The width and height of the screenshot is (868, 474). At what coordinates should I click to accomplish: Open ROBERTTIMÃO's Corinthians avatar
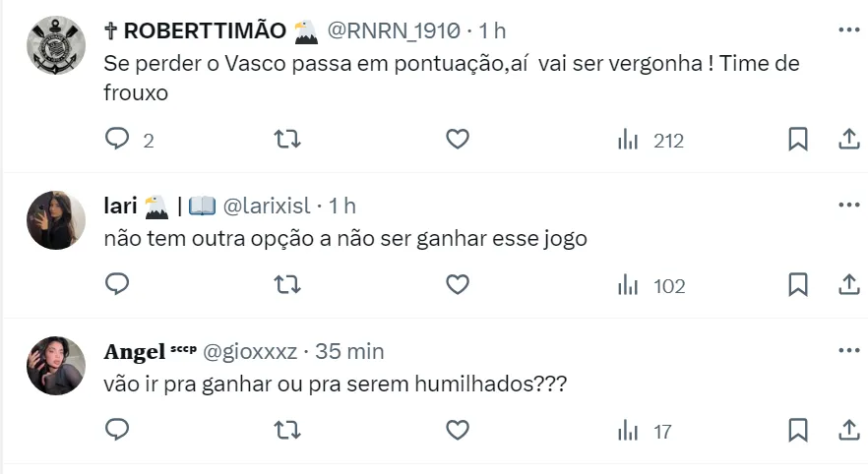(55, 45)
